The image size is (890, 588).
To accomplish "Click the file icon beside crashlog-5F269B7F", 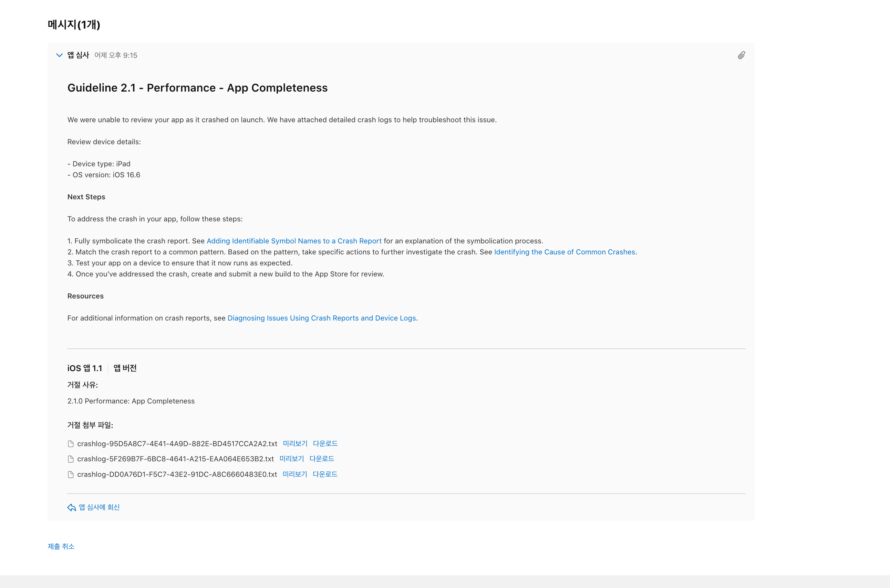I will 71,459.
